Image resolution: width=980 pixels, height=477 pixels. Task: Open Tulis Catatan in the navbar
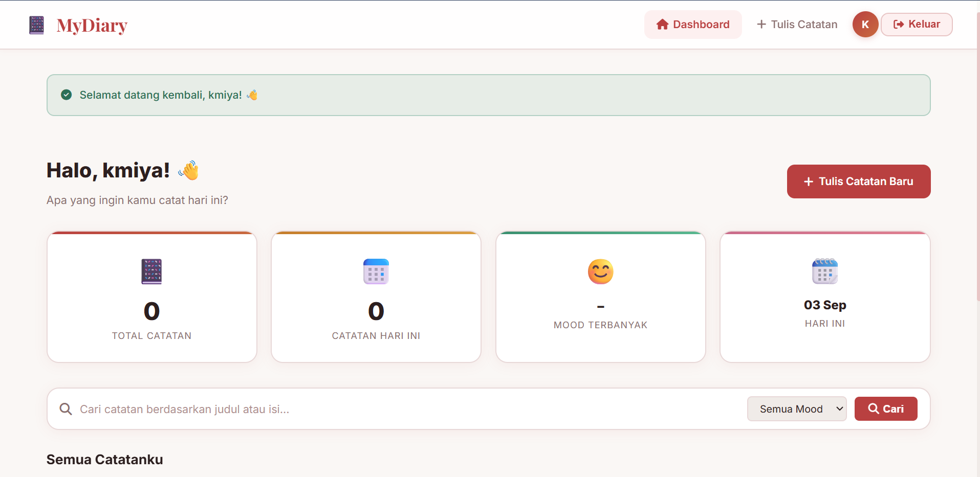tap(797, 25)
